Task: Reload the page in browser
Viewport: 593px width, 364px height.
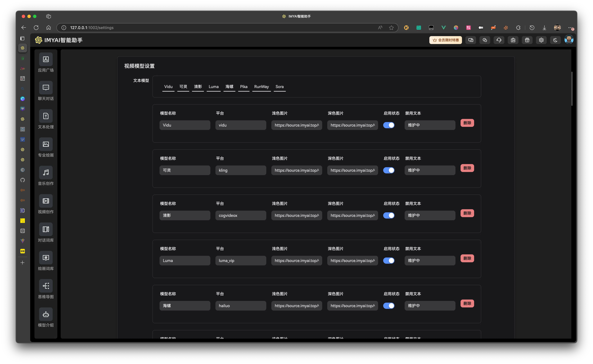Action: 36,28
